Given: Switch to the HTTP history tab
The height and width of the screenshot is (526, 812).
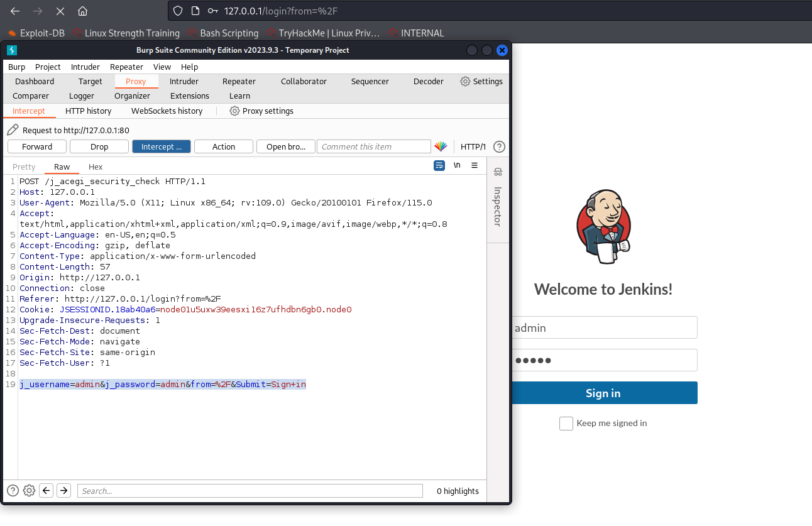Looking at the screenshot, I should [88, 111].
